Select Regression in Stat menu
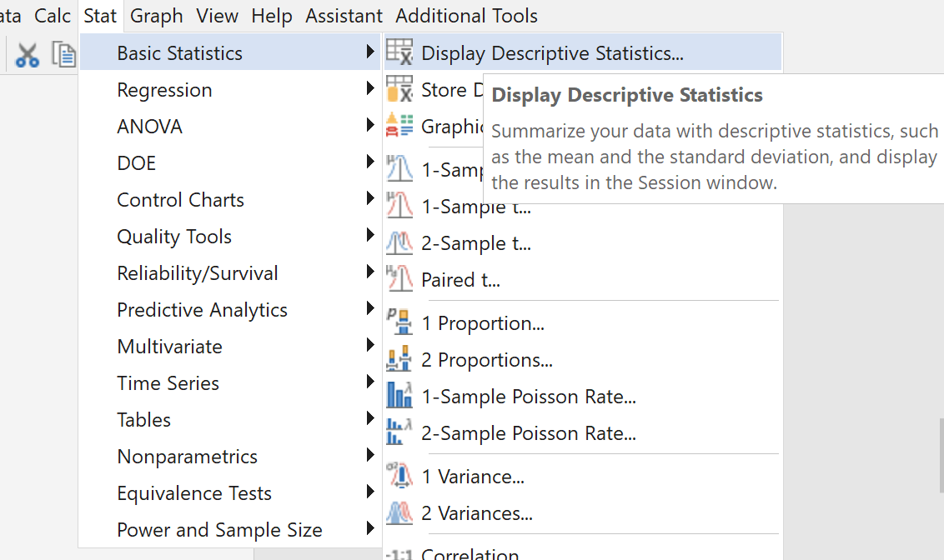Viewport: 944px width, 560px height. pyautogui.click(x=230, y=90)
